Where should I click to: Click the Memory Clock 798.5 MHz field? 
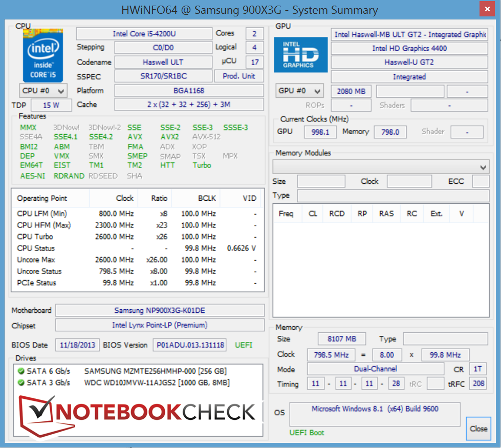(331, 355)
